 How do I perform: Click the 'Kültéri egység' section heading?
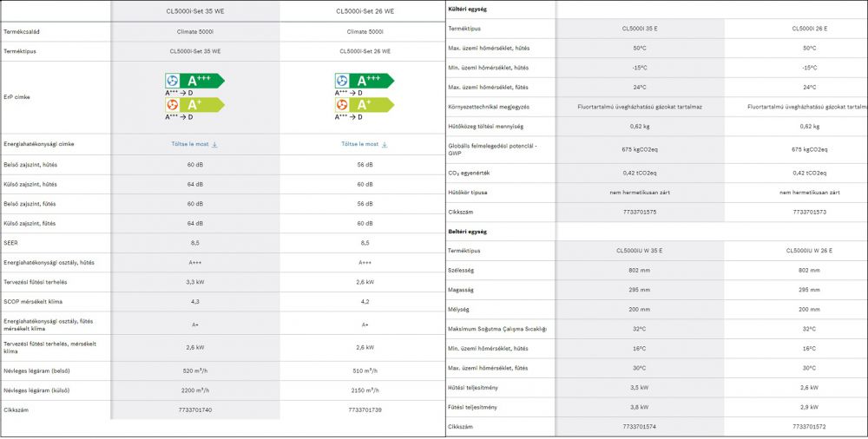(x=467, y=10)
